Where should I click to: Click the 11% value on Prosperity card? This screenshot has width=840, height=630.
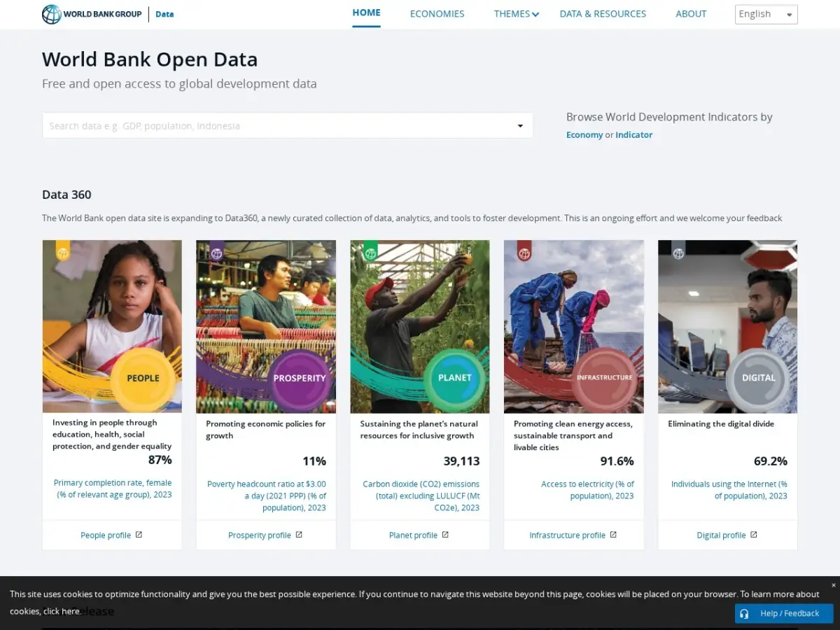pyautogui.click(x=314, y=461)
